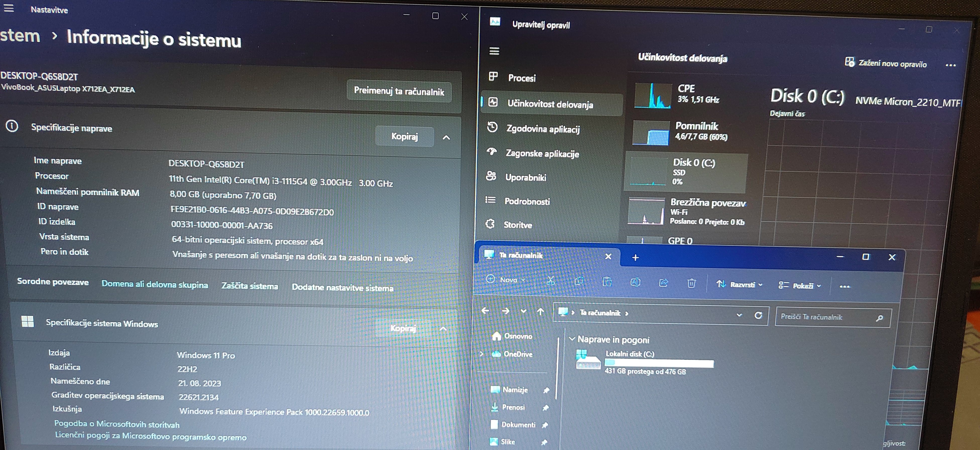Select Brezžična povezava Wi-Fi performance item
This screenshot has width=980, height=450.
686,212
